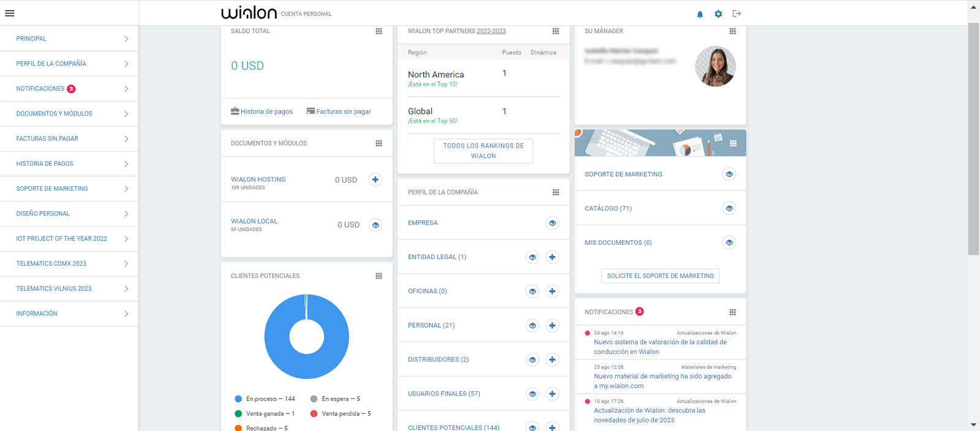Open grid menu of Wialon Top Partners widget
980x431 pixels.
click(x=556, y=31)
